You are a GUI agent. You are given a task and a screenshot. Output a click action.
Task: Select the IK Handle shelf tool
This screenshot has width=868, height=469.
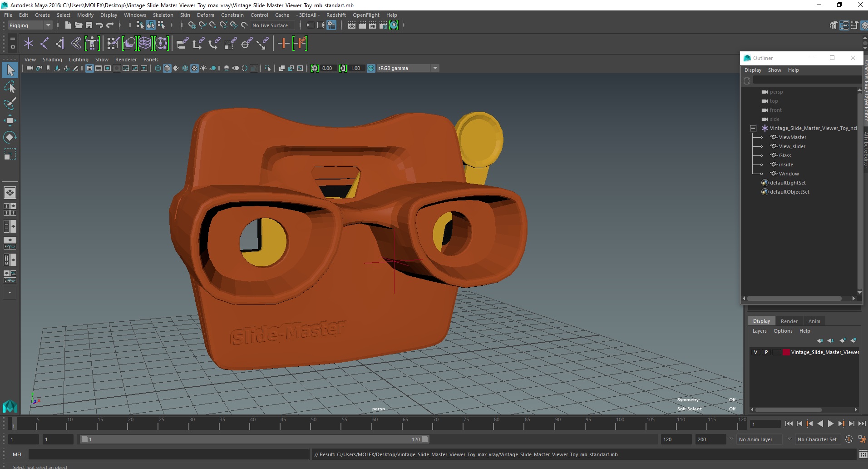pos(60,44)
